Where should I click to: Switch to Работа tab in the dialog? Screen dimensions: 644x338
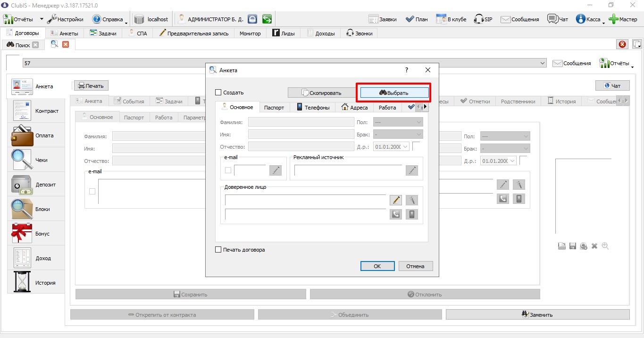[x=387, y=107]
